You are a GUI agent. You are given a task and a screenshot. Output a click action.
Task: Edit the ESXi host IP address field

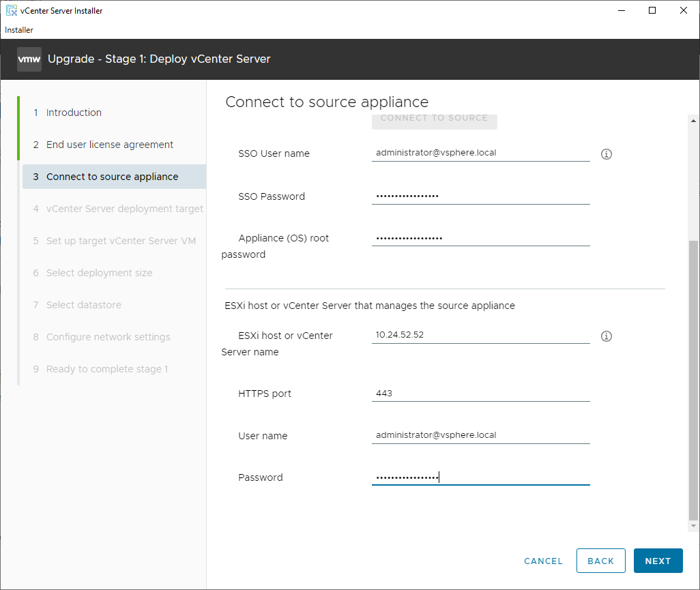[x=480, y=336]
